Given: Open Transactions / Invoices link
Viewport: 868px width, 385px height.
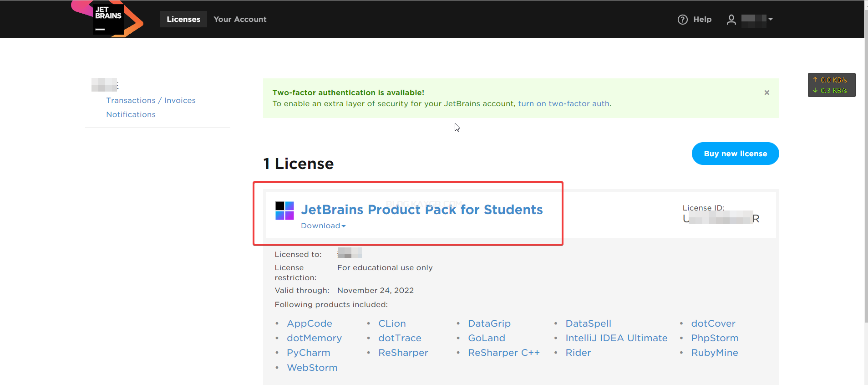Looking at the screenshot, I should 151,100.
